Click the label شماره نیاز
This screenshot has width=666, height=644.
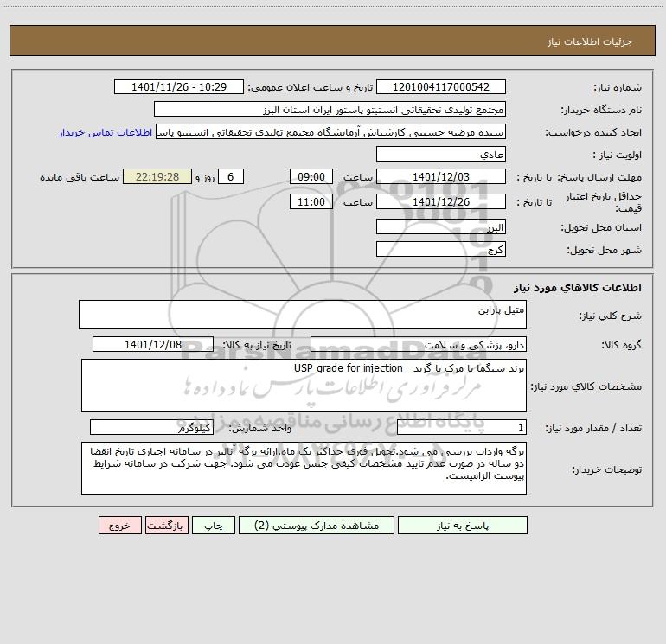click(618, 88)
